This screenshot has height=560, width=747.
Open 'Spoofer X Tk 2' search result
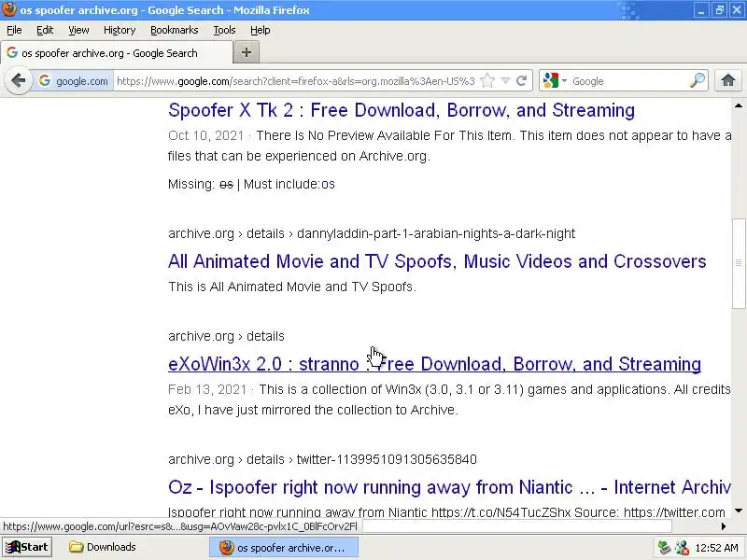pyautogui.click(x=402, y=110)
